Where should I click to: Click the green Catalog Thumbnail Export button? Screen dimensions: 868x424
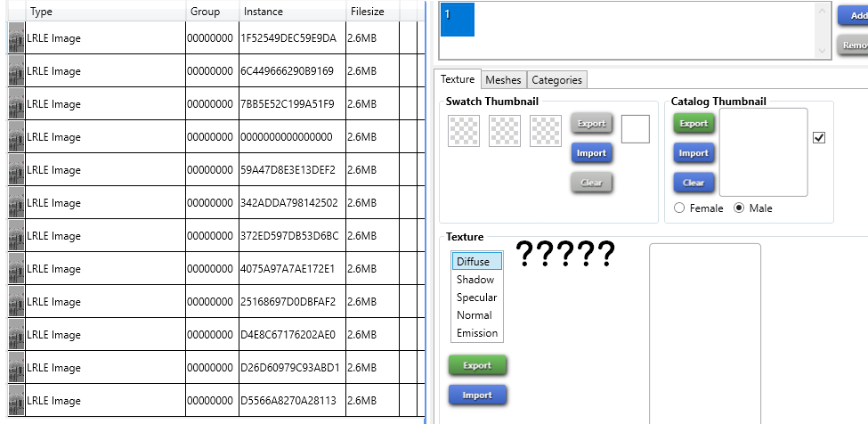(694, 124)
